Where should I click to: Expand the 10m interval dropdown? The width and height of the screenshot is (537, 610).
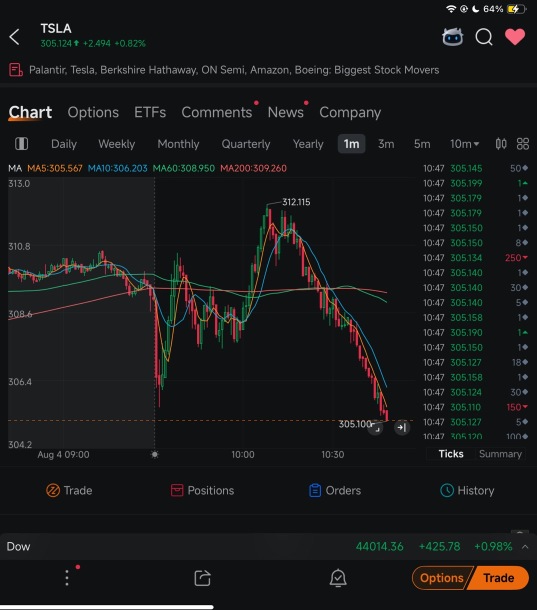click(x=464, y=144)
